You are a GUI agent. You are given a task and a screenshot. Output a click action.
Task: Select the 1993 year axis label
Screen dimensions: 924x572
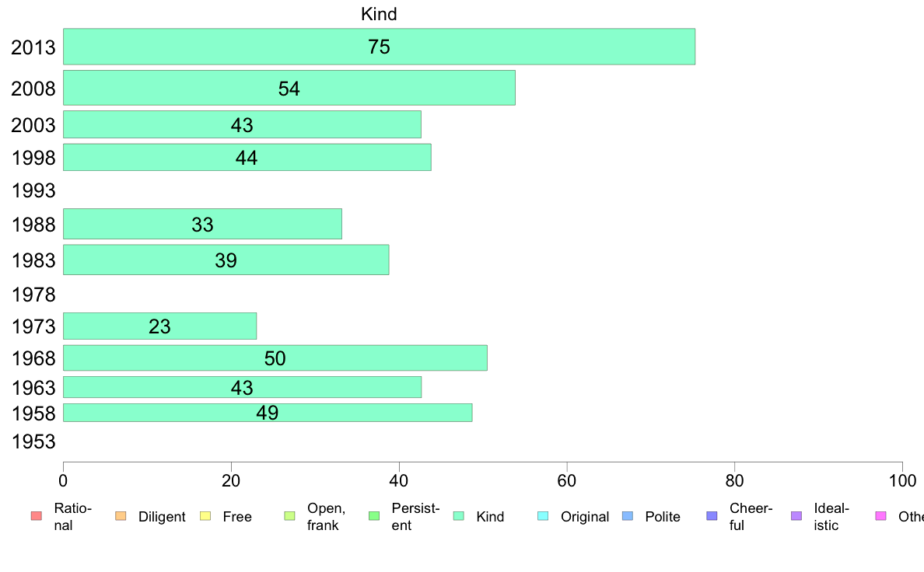click(x=33, y=190)
